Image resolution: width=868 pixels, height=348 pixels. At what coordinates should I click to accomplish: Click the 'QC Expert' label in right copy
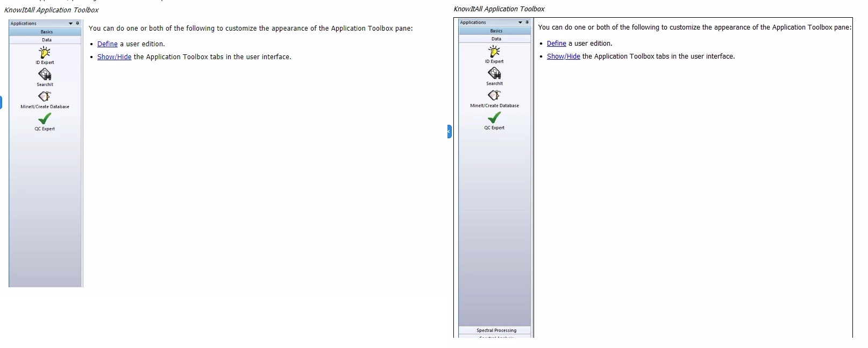[x=494, y=128]
